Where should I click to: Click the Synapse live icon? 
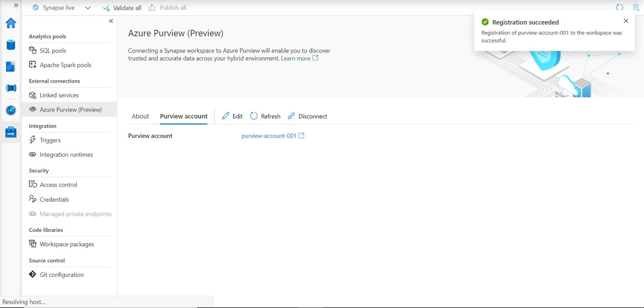(x=36, y=7)
